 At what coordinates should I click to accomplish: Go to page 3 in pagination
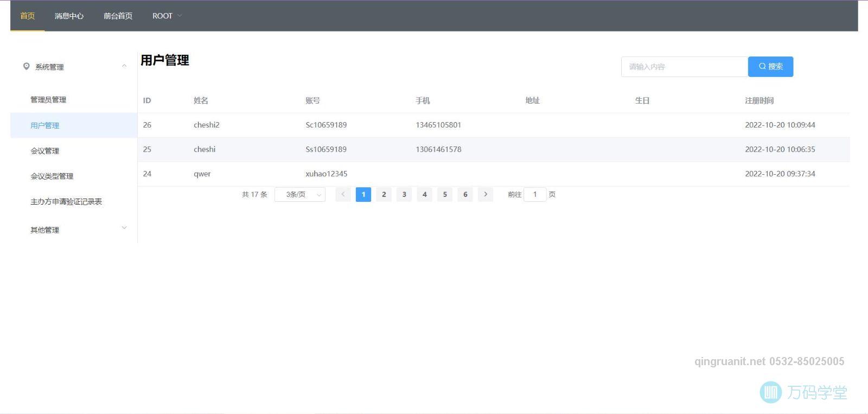point(404,194)
